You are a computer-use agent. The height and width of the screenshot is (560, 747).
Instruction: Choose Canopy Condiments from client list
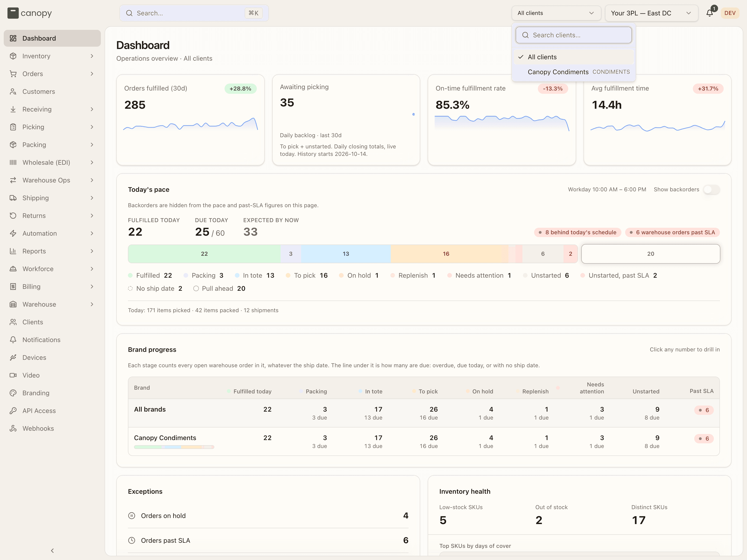[x=573, y=72]
